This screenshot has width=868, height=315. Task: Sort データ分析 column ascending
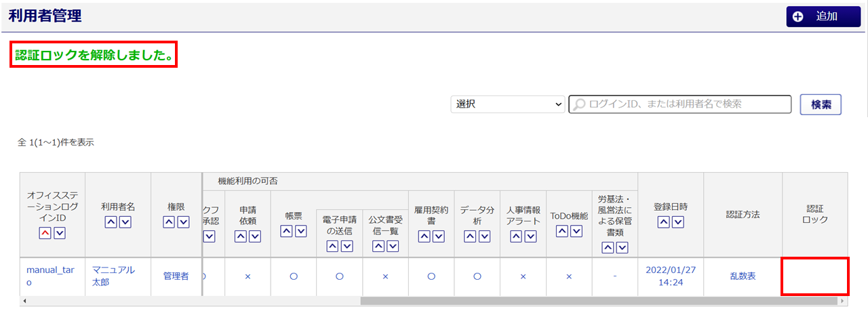[x=470, y=236]
